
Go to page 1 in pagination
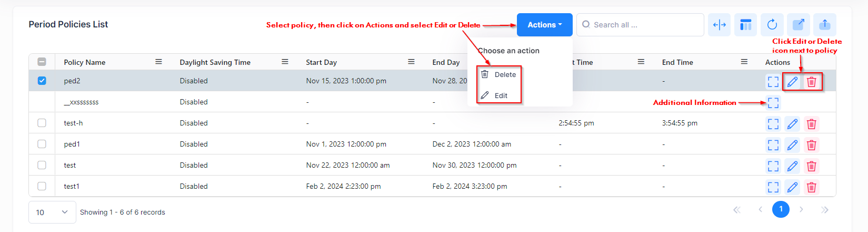point(781,209)
